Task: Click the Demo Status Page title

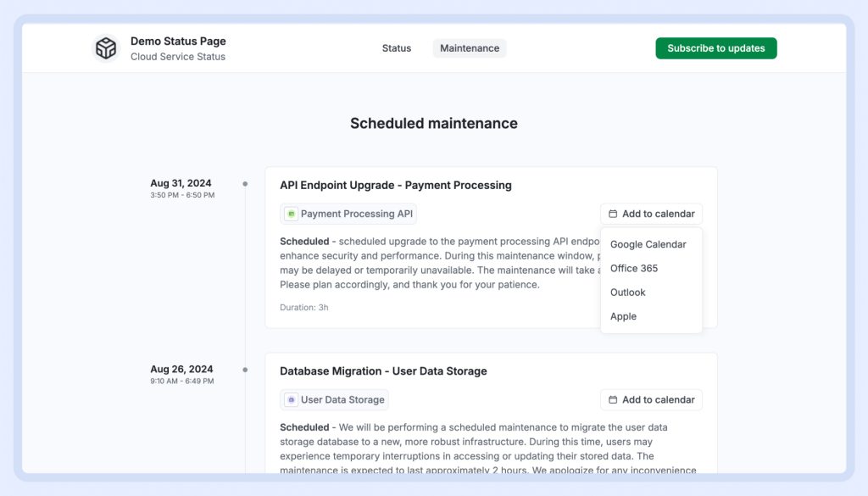Action: [178, 42]
